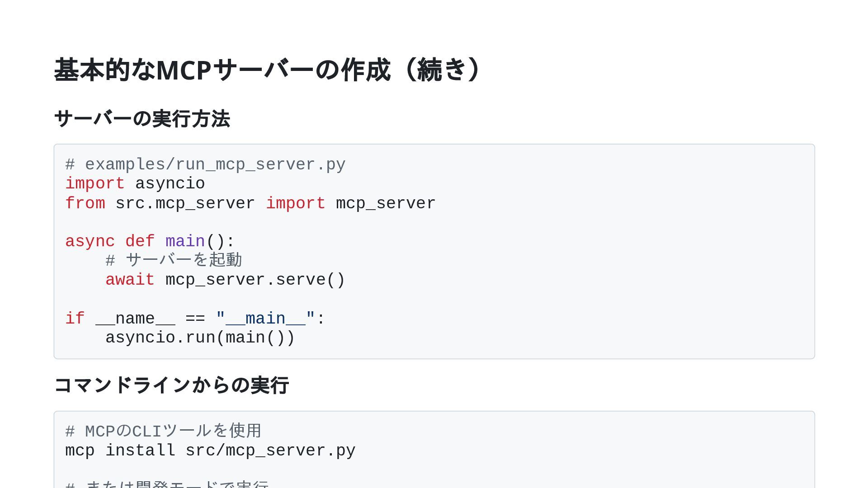The height and width of the screenshot is (488, 868).
Task: Click the '__name__' variable in the if statement
Action: [135, 319]
